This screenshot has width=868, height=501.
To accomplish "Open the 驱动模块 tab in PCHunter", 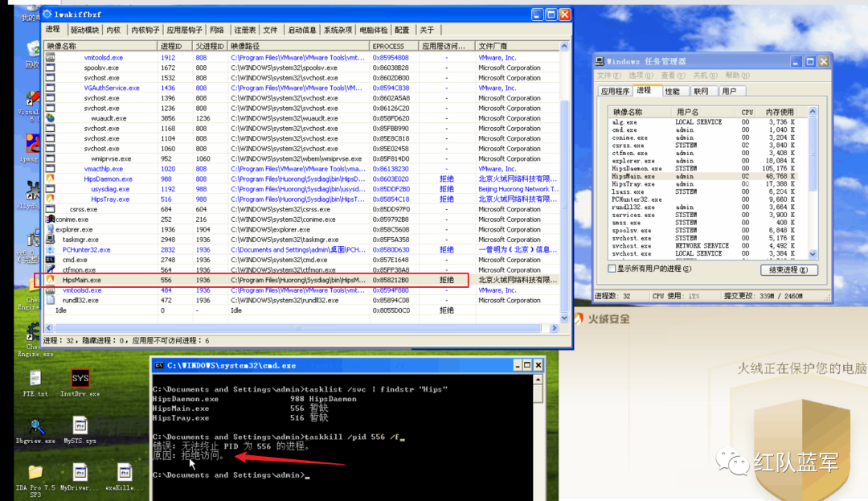I will (x=84, y=30).
